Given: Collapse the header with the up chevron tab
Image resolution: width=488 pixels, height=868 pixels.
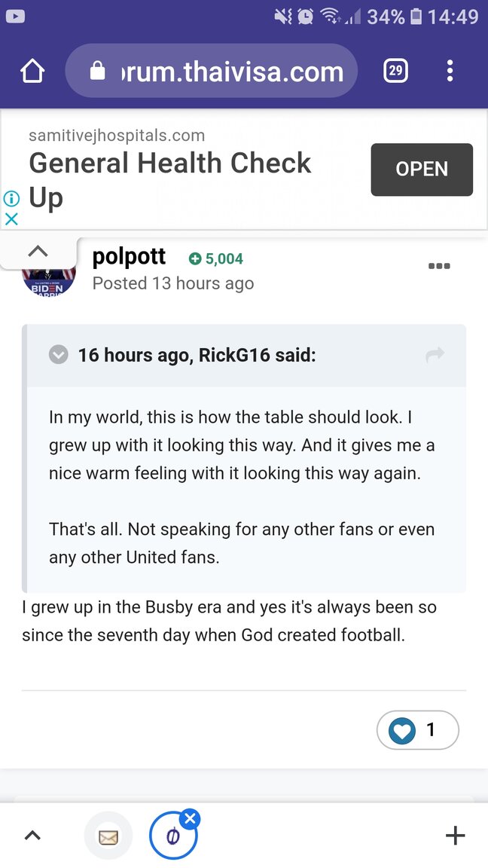Looking at the screenshot, I should [38, 251].
